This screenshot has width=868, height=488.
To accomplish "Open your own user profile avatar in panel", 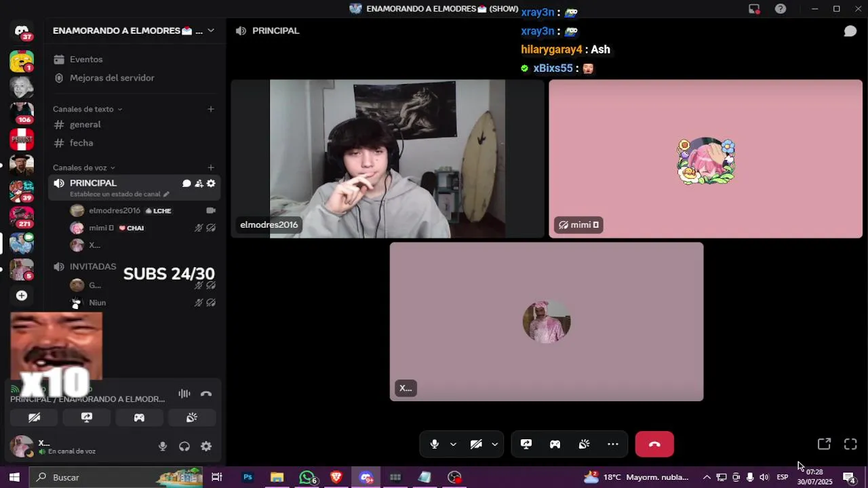I will click(22, 446).
